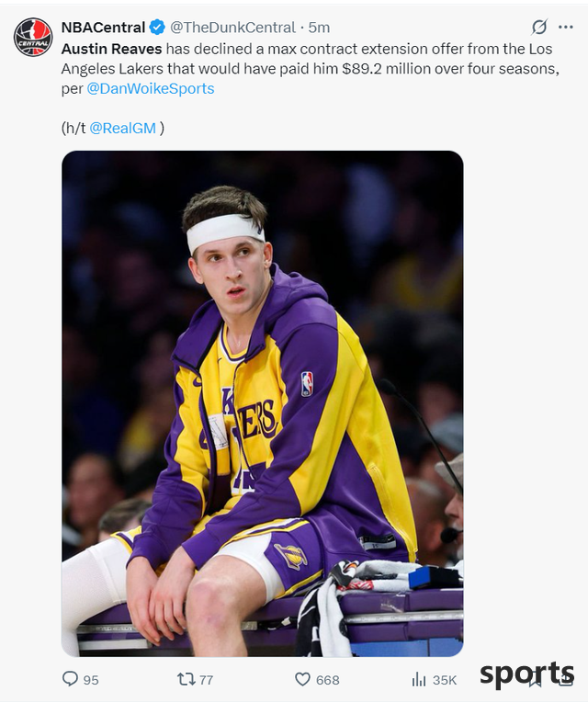Image resolution: width=588 pixels, height=702 pixels.
Task: Click the @TheDunkCentral handle
Action: [x=232, y=28]
